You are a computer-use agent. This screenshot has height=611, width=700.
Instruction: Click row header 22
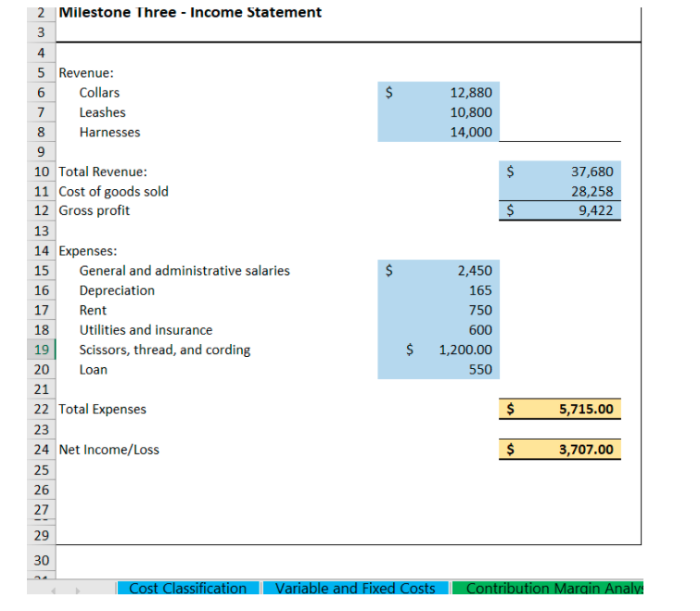point(41,409)
